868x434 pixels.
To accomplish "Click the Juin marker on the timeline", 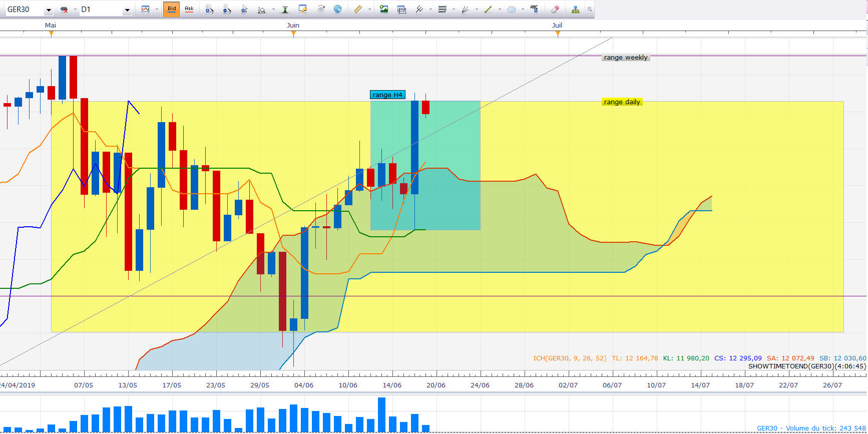I will [293, 34].
